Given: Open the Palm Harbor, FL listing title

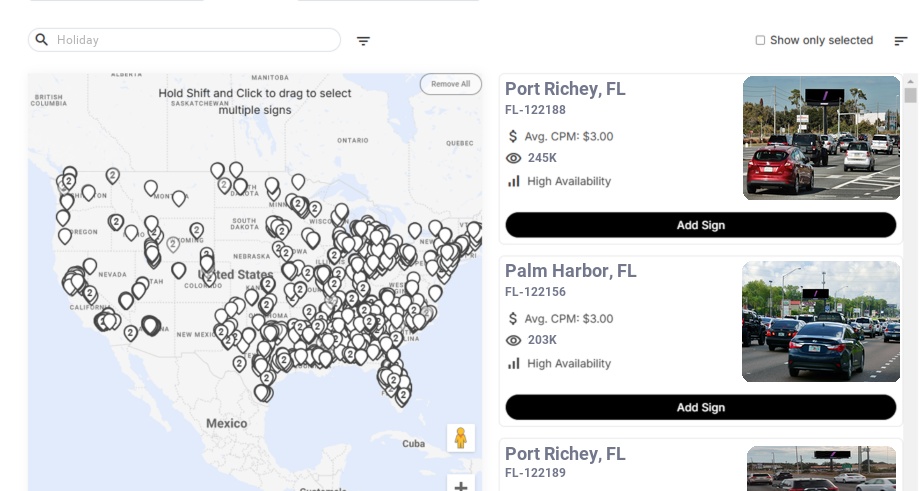Looking at the screenshot, I should [570, 271].
